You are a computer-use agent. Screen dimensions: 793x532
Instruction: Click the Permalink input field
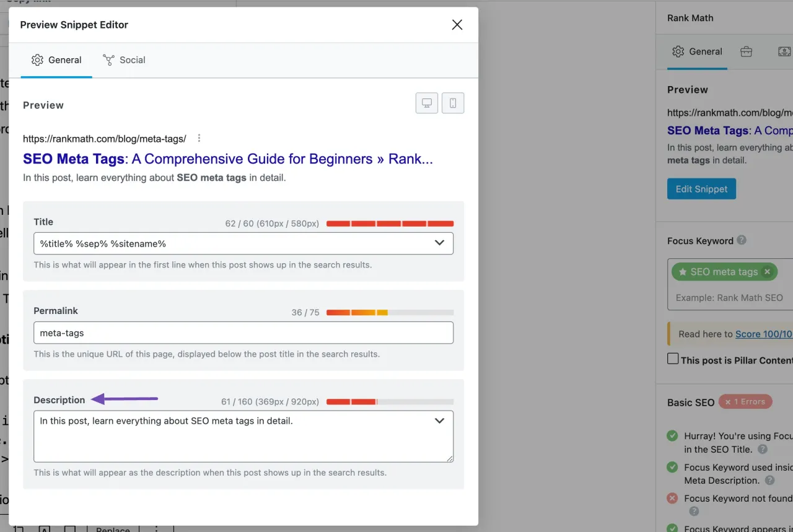click(243, 333)
